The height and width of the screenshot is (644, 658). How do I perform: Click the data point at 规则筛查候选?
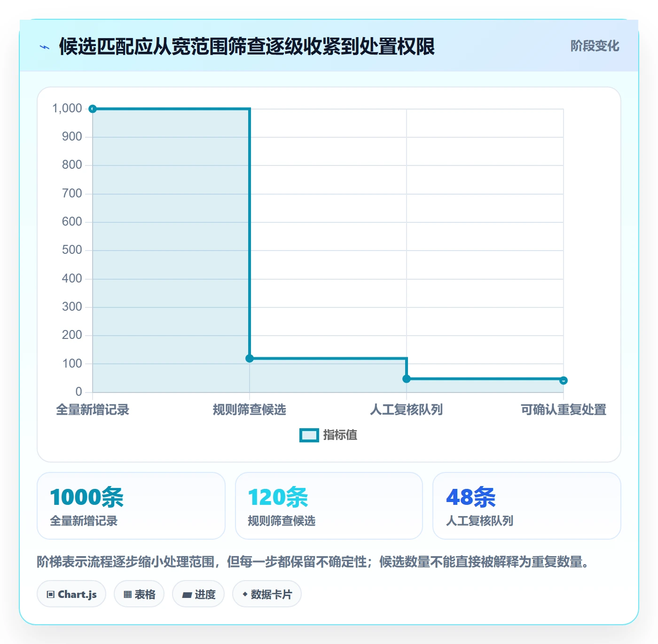tap(250, 359)
